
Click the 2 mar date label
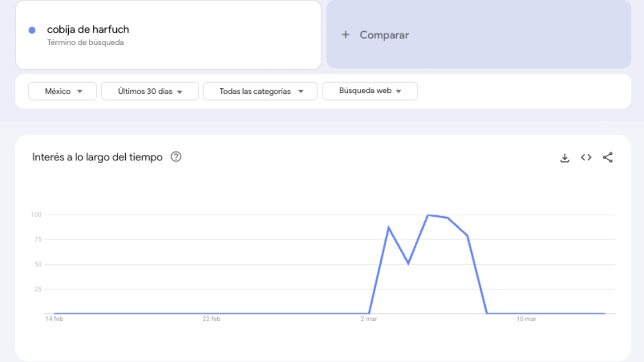coord(368,319)
